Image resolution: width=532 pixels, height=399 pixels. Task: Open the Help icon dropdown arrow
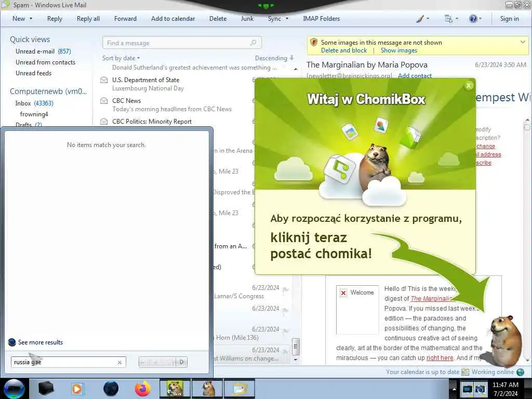tap(480, 19)
